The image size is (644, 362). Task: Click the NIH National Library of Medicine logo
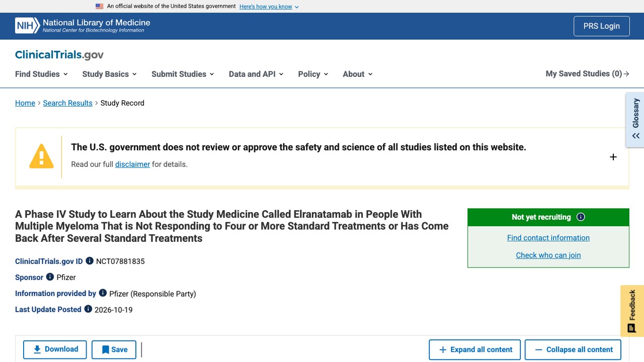click(x=83, y=26)
